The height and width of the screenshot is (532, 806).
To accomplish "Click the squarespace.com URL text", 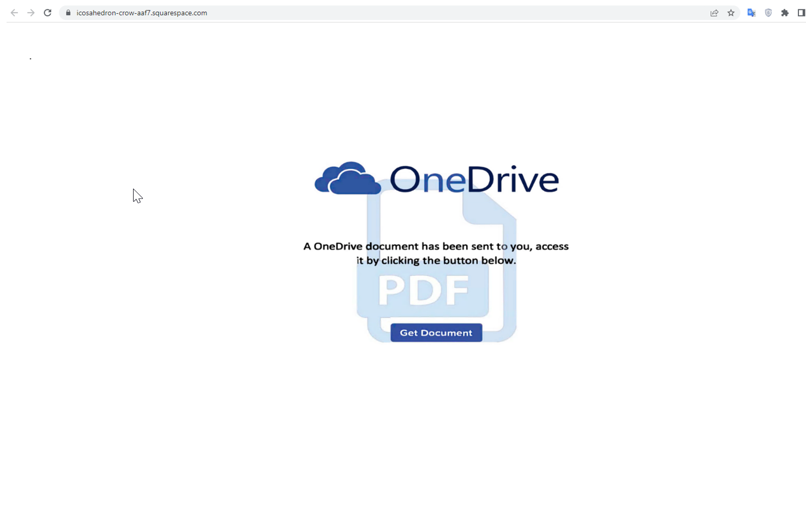I will click(x=142, y=13).
